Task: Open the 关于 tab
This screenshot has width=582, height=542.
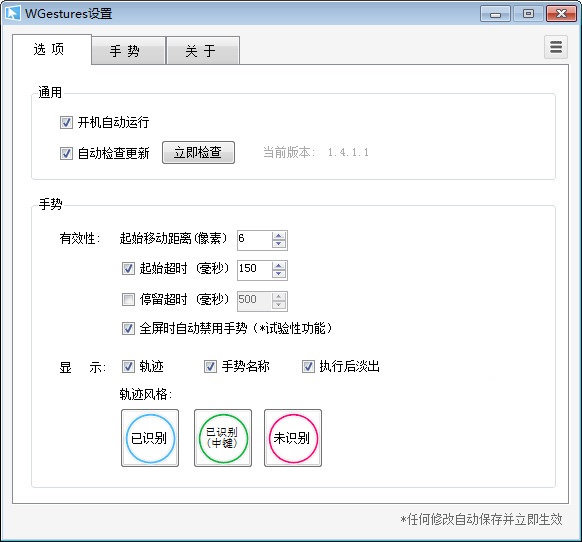Action: 203,50
